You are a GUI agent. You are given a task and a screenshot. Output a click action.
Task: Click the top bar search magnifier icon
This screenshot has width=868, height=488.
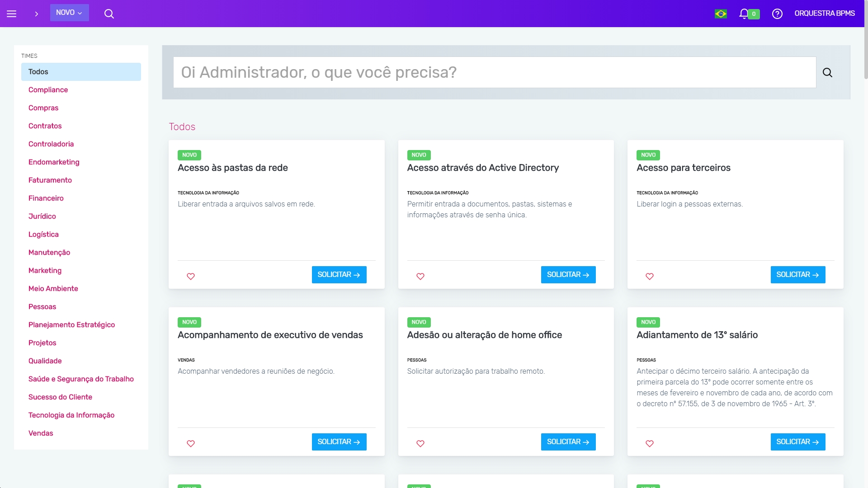coord(109,14)
